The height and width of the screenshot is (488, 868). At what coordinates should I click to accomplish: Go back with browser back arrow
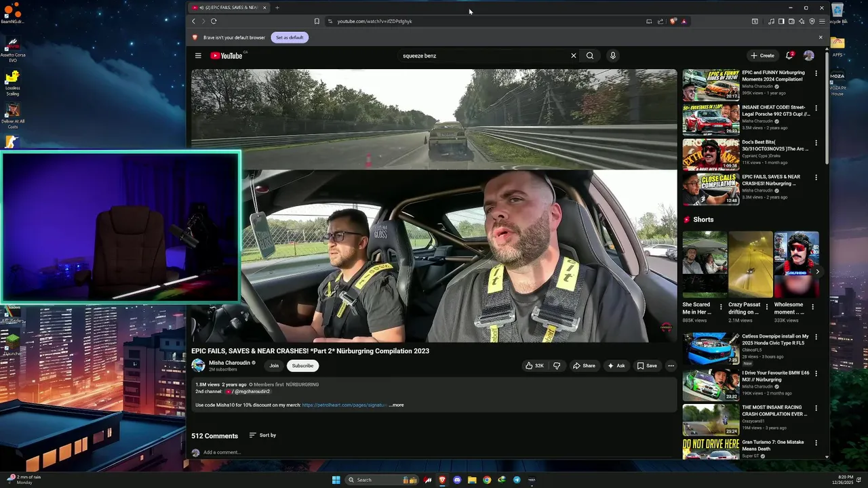(193, 21)
